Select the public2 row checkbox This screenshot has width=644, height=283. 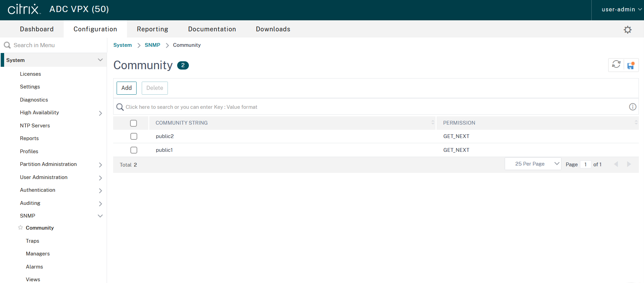(x=134, y=136)
